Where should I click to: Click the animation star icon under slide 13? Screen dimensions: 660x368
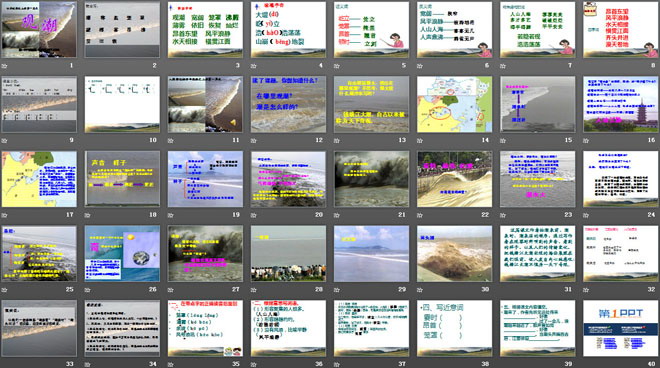(337, 141)
